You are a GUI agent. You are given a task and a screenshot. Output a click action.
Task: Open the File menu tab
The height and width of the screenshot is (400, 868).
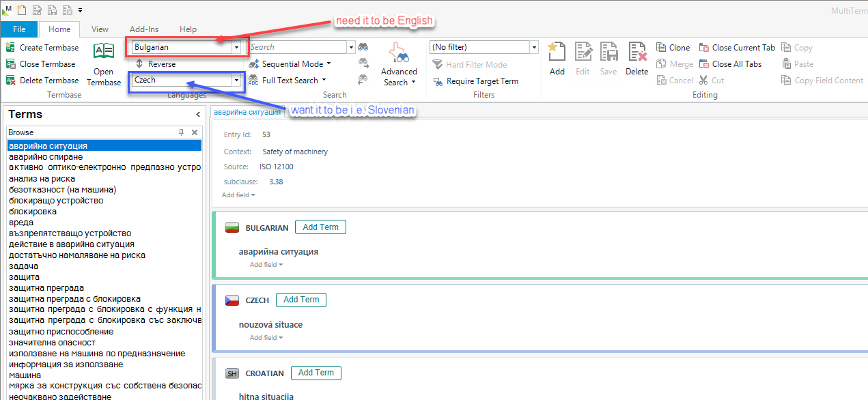coord(19,29)
